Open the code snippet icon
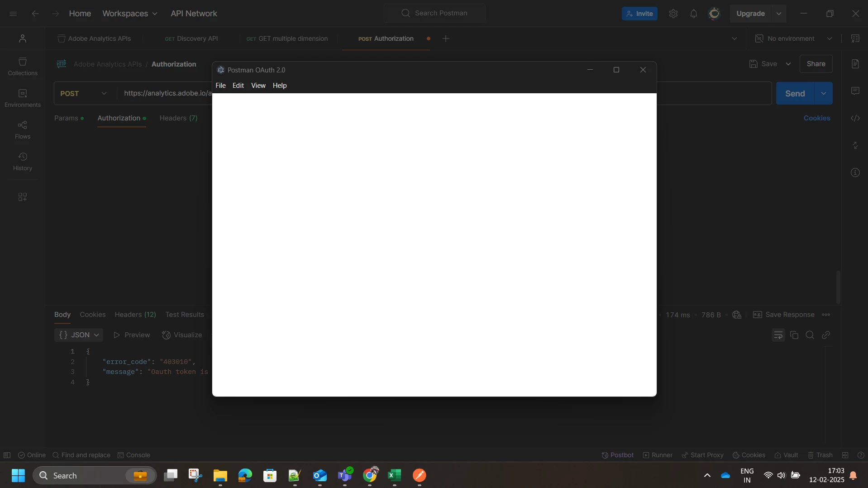Image resolution: width=868 pixels, height=488 pixels. tap(855, 118)
